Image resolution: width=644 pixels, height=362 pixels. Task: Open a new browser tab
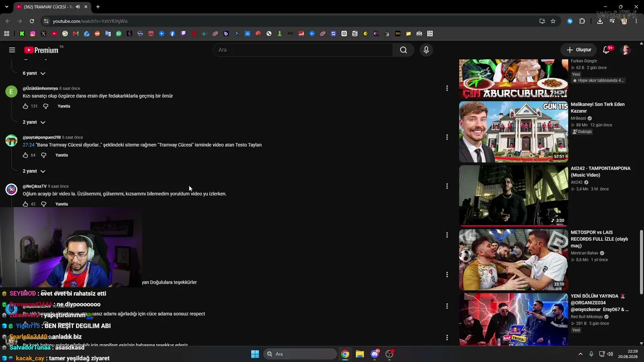(98, 7)
